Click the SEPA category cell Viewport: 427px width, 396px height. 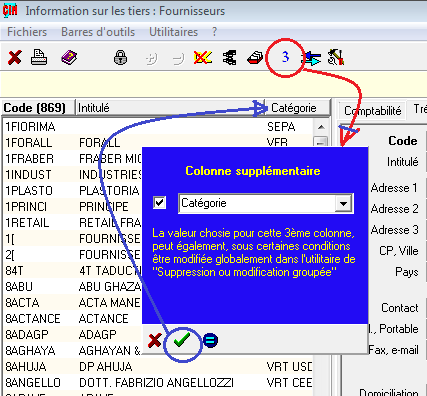[x=281, y=127]
